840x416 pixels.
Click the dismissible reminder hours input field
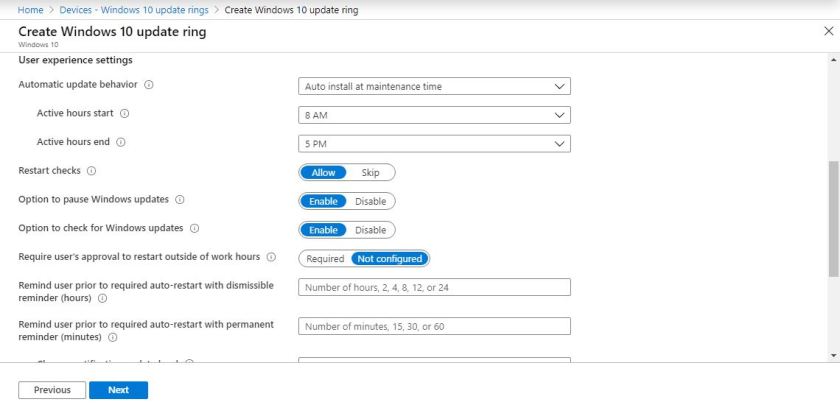(x=434, y=288)
